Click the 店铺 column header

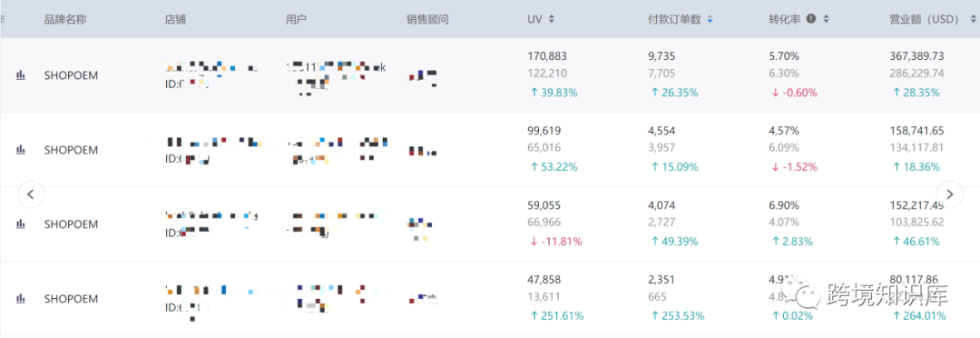176,19
